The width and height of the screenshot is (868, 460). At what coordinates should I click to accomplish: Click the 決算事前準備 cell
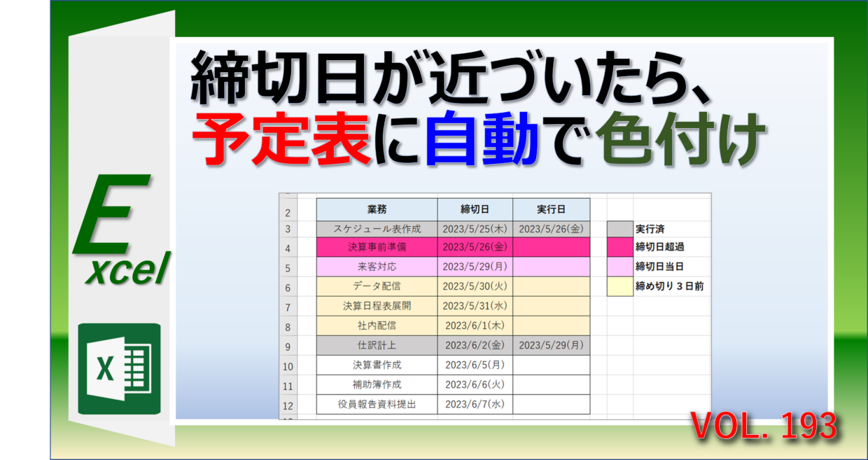coord(377,247)
